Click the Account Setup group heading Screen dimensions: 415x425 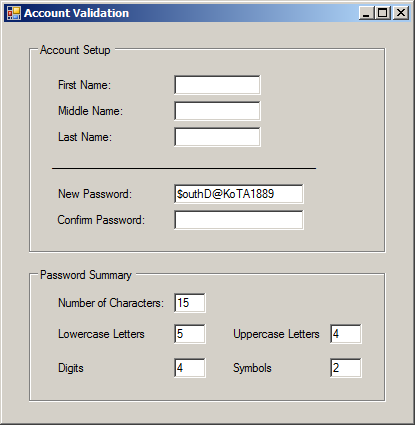click(75, 50)
